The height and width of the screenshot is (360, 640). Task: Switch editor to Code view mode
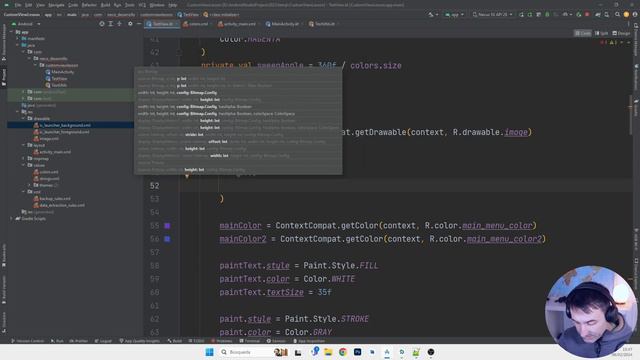click(x=582, y=33)
